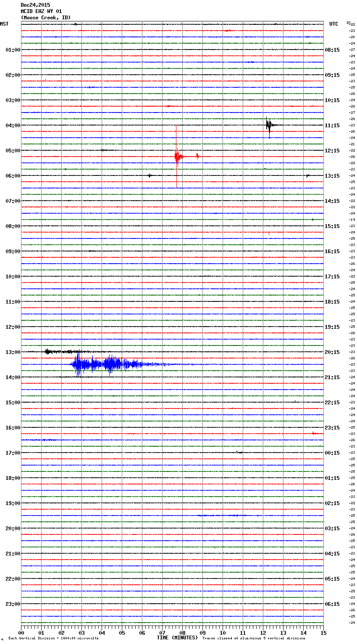Select the 11:00 MST row label

(x=13, y=302)
